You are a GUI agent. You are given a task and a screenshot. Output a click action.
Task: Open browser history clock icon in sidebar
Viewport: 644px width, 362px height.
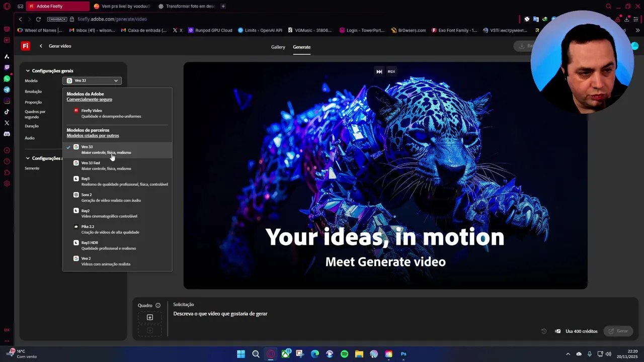tap(7, 161)
